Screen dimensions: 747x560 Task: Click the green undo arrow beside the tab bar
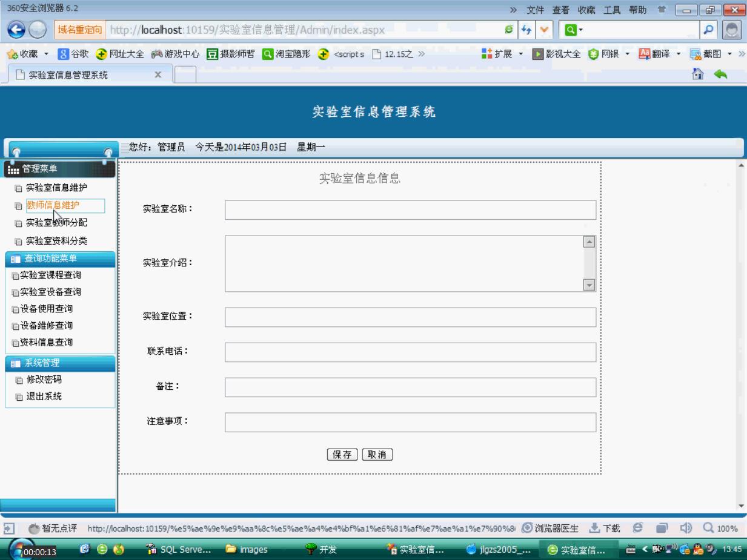(720, 74)
